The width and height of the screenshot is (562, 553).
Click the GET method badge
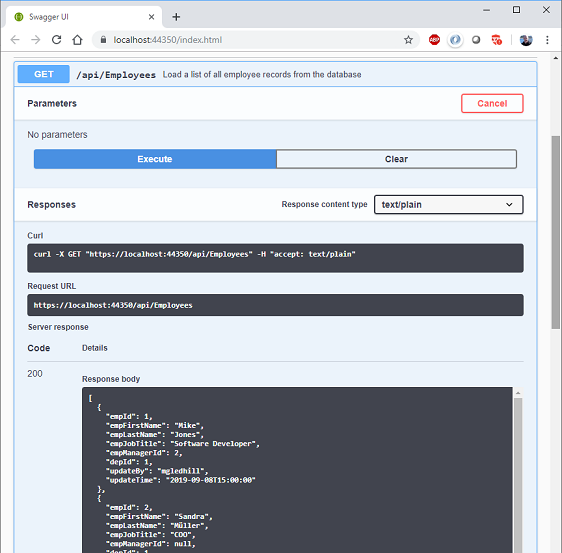[x=44, y=74]
